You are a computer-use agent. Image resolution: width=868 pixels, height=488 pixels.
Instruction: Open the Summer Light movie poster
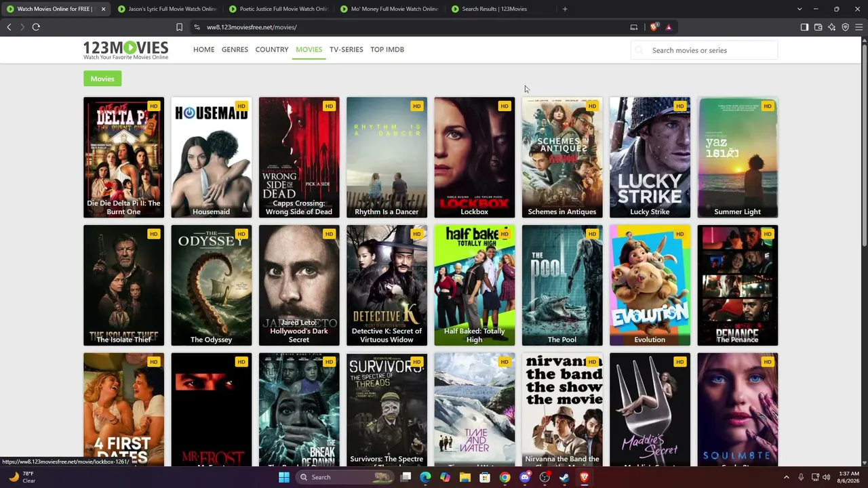(737, 157)
